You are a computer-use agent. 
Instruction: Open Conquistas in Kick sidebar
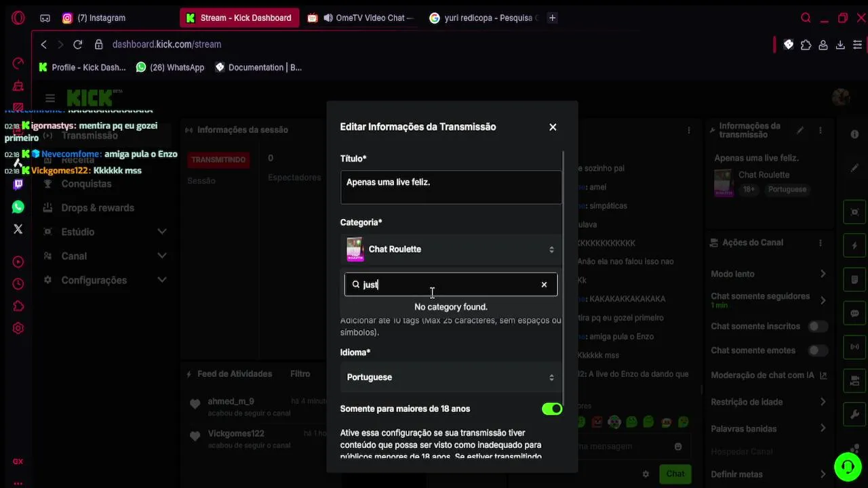coord(86,184)
